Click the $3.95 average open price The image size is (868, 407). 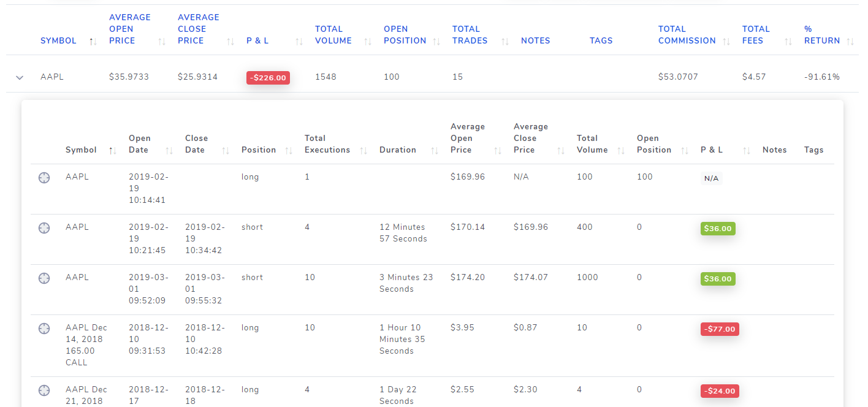tap(462, 328)
